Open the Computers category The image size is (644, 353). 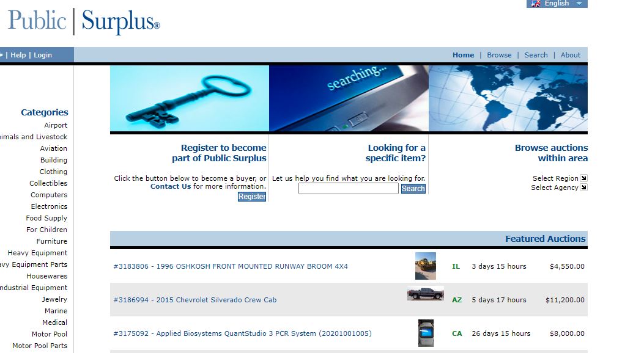(49, 195)
